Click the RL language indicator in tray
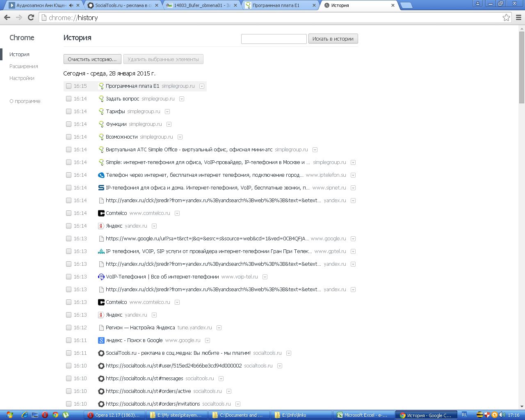This screenshot has height=420, width=525. pyautogui.click(x=464, y=415)
